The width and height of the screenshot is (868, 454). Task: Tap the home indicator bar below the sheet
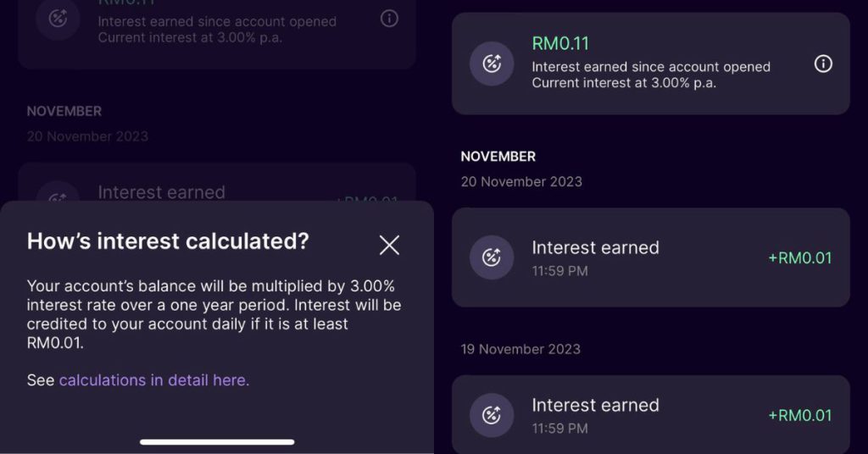coord(217,442)
